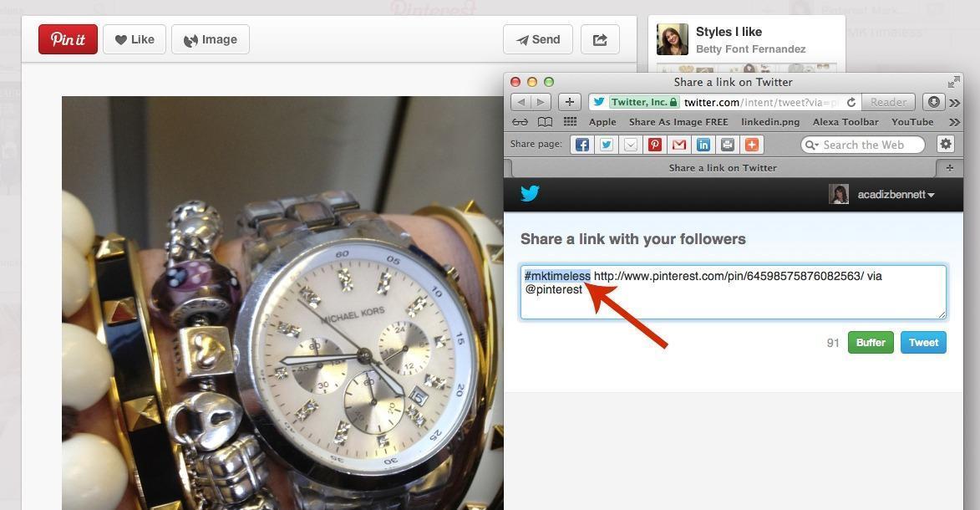Send this pin via Send button

point(537,39)
